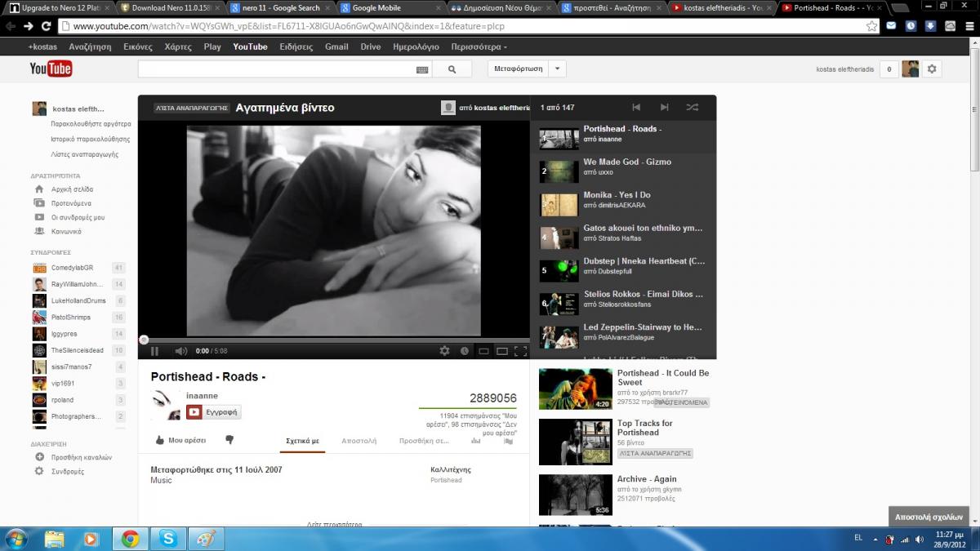This screenshot has width=980, height=551.
Task: Switch player to small size
Action: click(483, 351)
